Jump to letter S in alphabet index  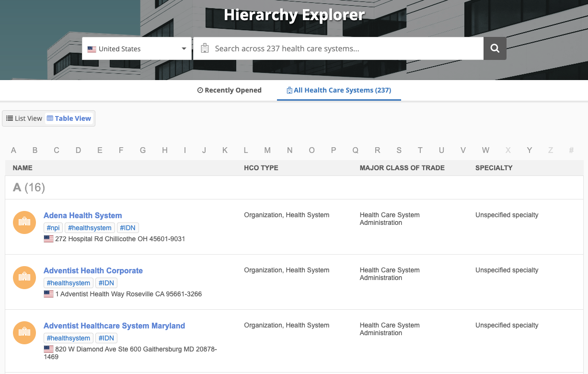click(x=399, y=150)
